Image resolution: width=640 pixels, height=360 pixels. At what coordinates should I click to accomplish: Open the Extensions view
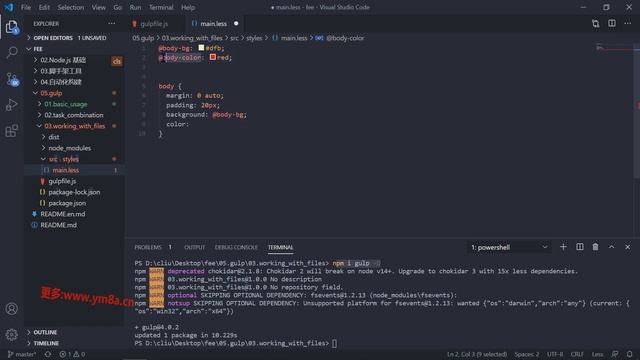(x=12, y=131)
